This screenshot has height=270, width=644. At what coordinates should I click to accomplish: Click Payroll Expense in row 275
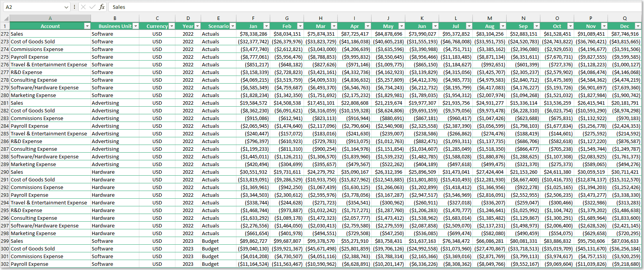(x=50, y=57)
